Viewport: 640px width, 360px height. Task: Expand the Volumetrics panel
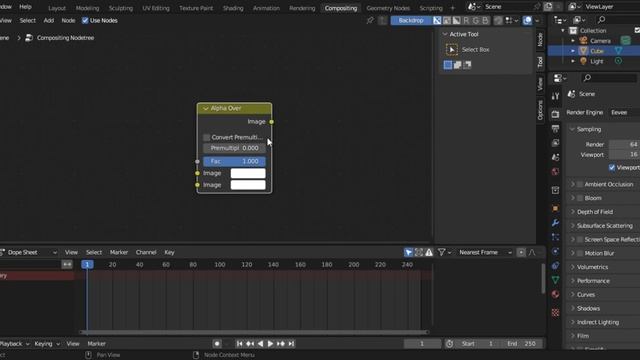tap(572, 267)
